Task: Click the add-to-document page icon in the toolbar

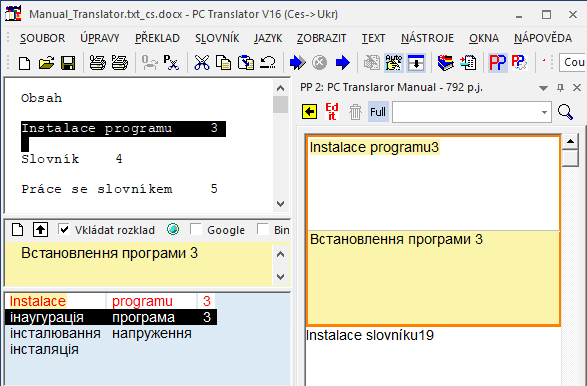Action: pos(468,63)
